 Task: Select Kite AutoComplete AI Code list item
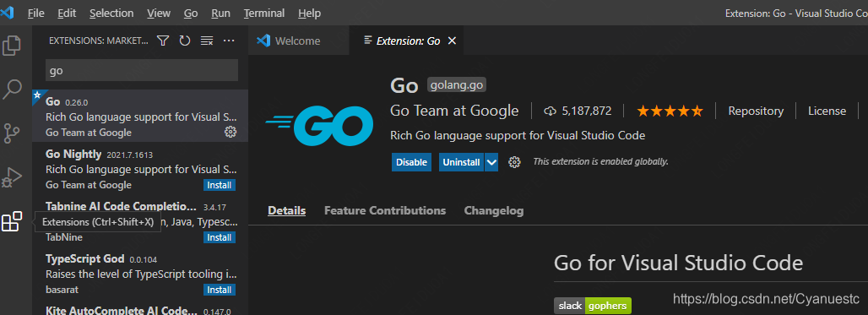140,307
